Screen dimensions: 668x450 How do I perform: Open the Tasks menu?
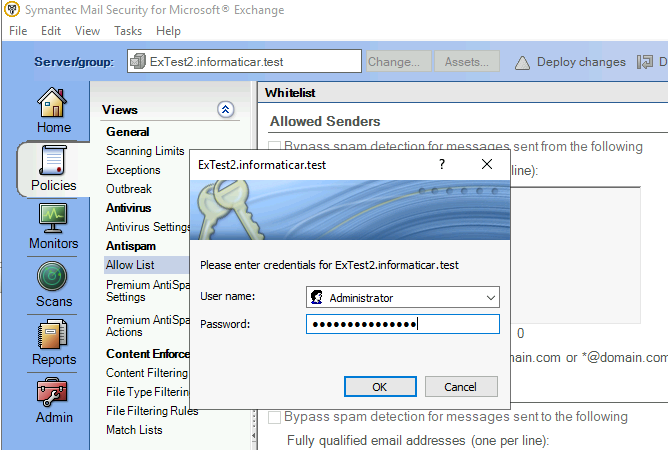(128, 31)
